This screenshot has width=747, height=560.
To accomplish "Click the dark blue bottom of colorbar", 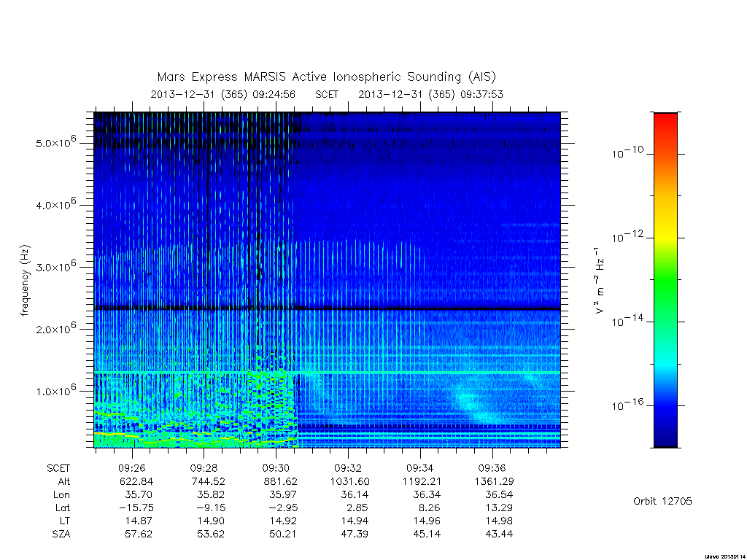I will pyautogui.click(x=665, y=436).
